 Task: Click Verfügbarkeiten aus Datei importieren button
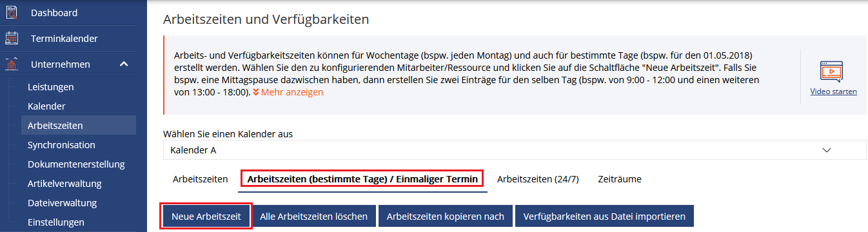(604, 217)
